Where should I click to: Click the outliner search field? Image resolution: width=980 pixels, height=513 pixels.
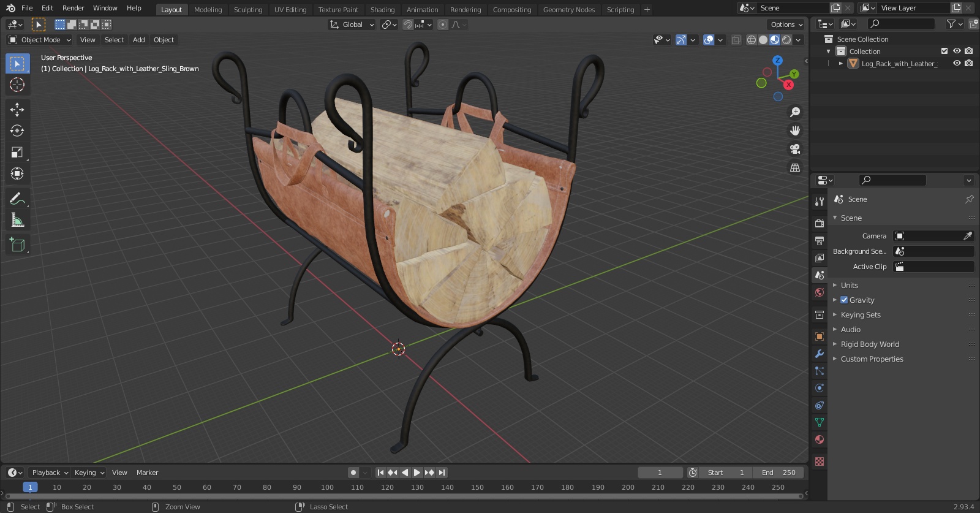(x=902, y=24)
